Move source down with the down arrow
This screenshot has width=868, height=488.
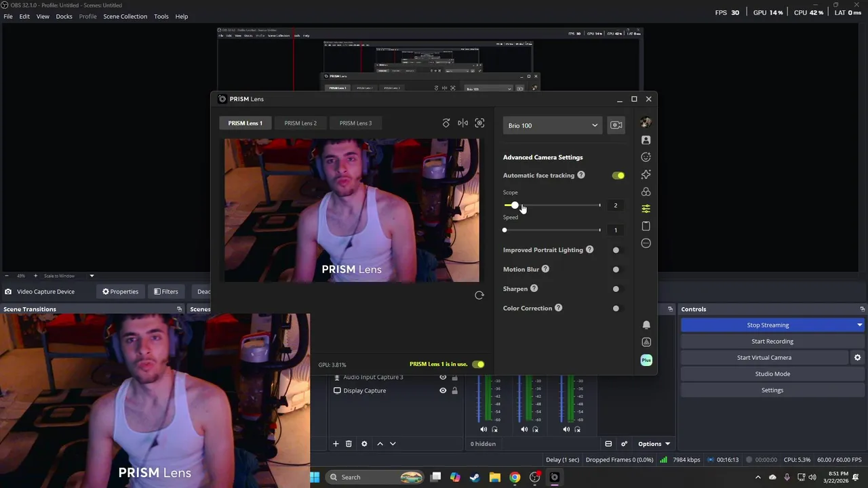393,444
